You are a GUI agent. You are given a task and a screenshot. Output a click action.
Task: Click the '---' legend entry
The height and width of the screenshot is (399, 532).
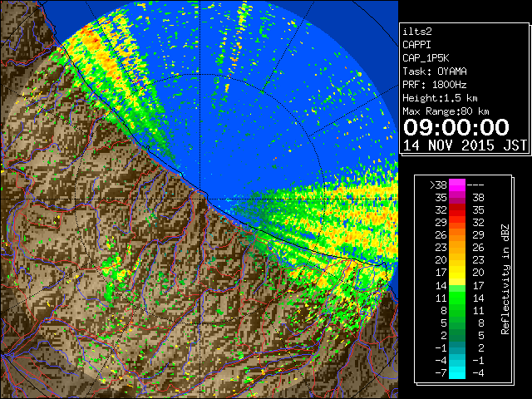point(475,185)
